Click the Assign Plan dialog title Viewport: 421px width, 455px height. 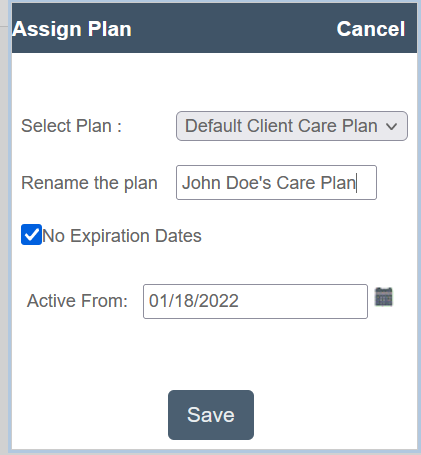click(x=72, y=29)
